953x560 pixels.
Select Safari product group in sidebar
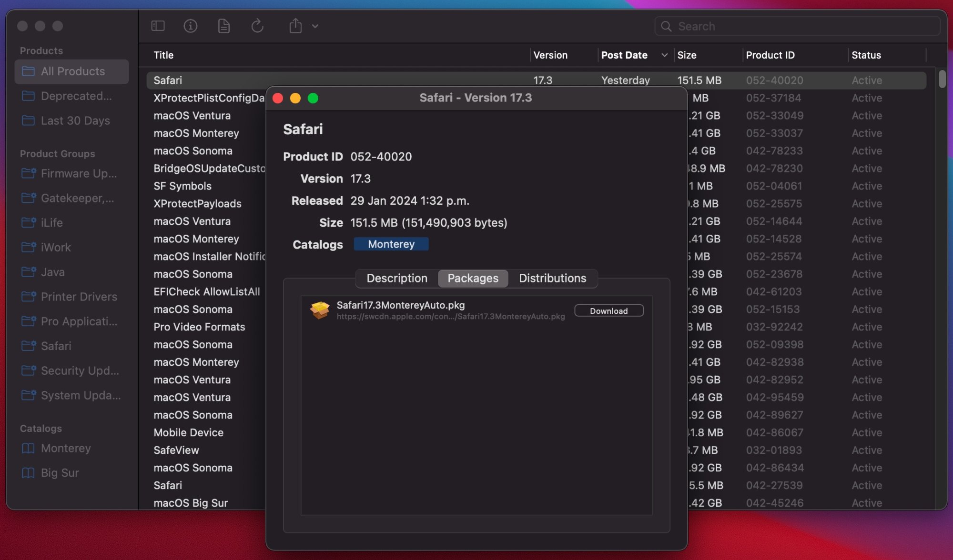click(x=72, y=346)
